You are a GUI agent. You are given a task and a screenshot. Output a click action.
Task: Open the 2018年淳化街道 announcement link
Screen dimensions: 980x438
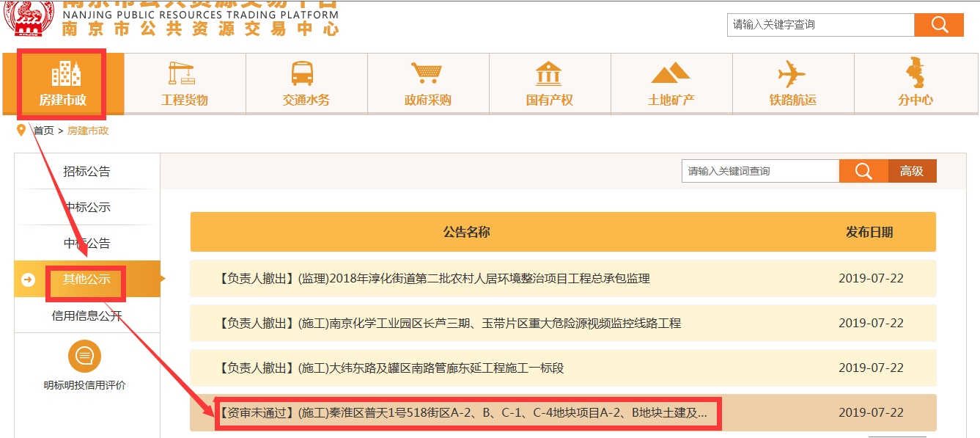point(434,279)
